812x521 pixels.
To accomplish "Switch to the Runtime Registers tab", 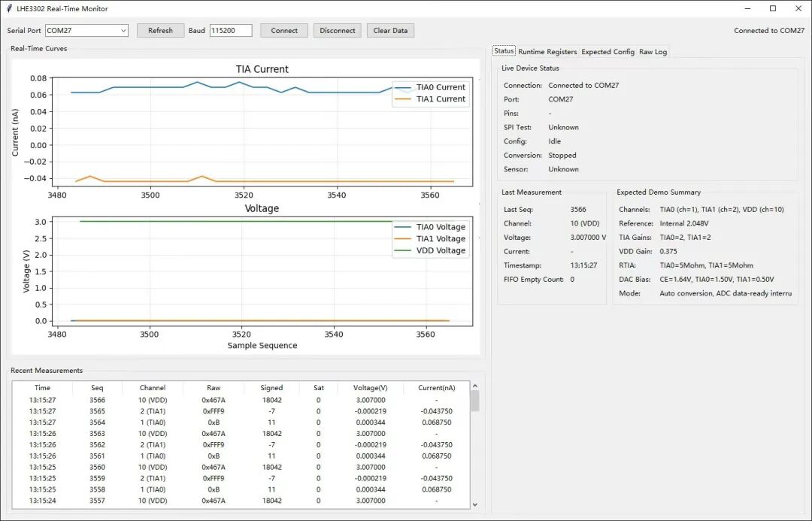I will [x=547, y=52].
